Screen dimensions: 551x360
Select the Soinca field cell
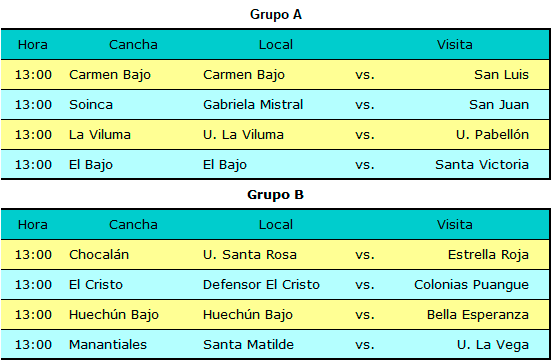click(91, 104)
